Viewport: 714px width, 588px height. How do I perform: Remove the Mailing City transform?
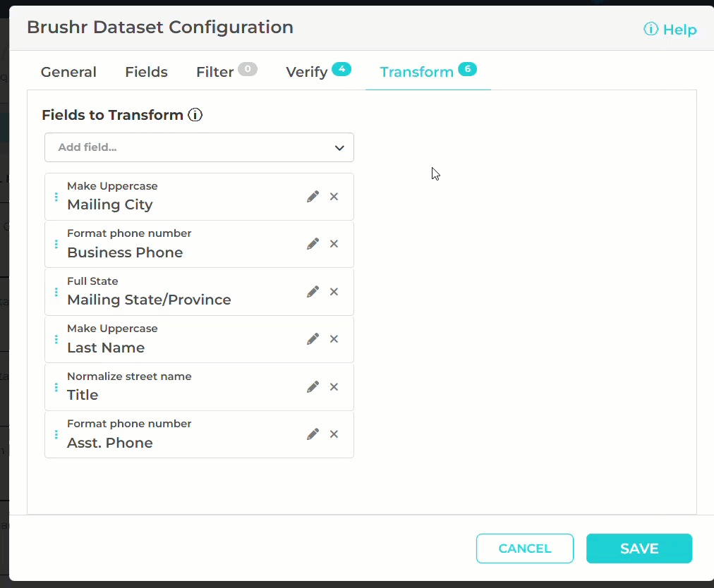tap(334, 197)
